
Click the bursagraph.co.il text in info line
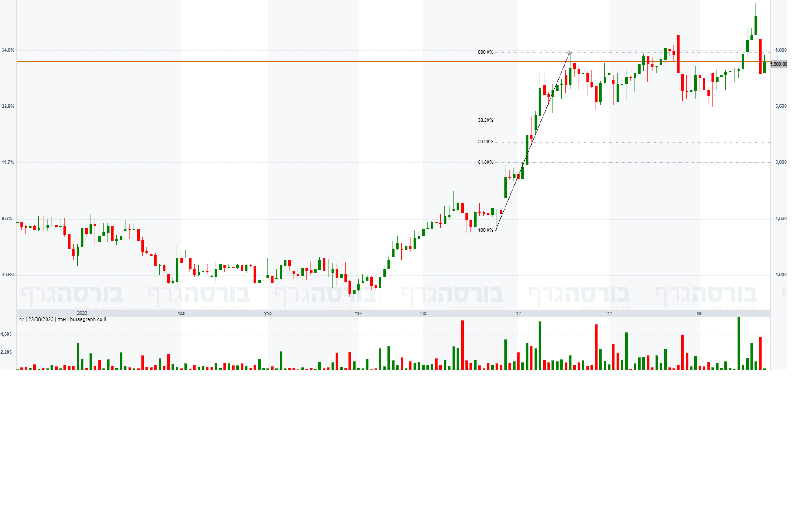tap(88, 319)
